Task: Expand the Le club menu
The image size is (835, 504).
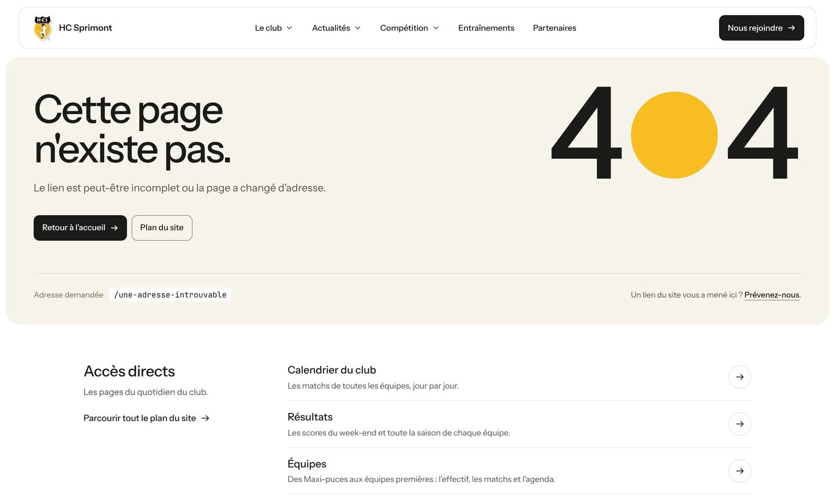Action: click(274, 28)
